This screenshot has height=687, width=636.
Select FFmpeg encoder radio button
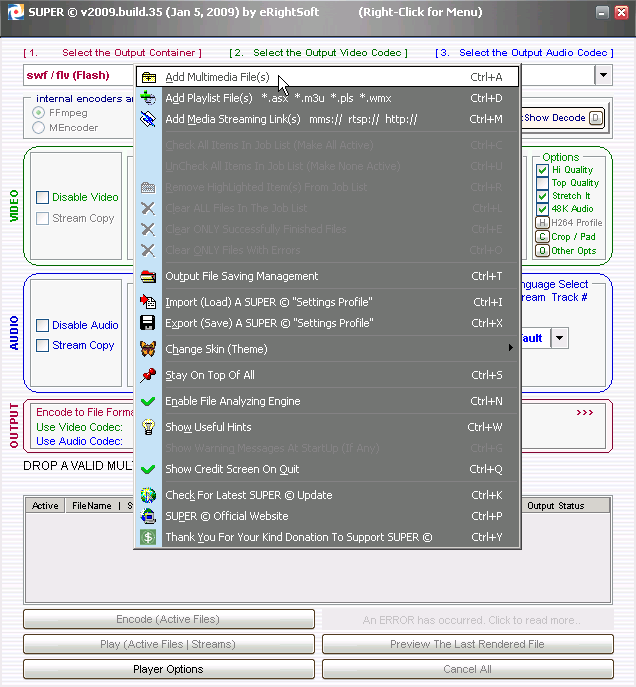[x=39, y=113]
